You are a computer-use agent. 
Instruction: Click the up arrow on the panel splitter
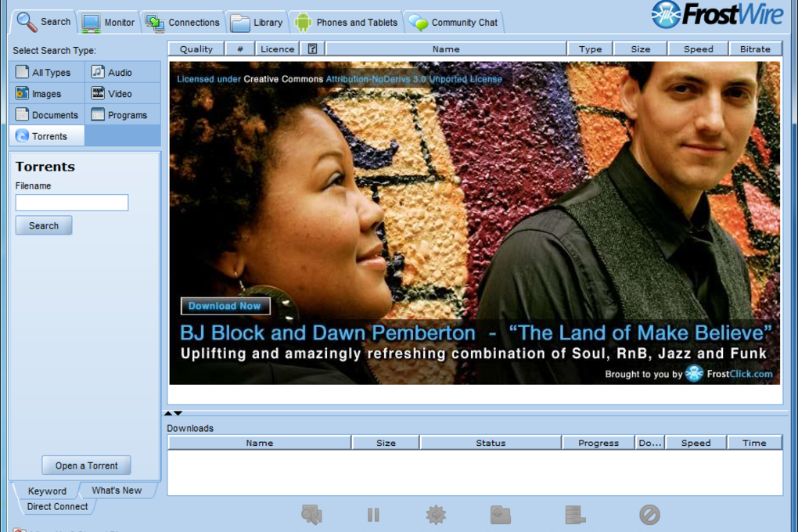pyautogui.click(x=168, y=413)
